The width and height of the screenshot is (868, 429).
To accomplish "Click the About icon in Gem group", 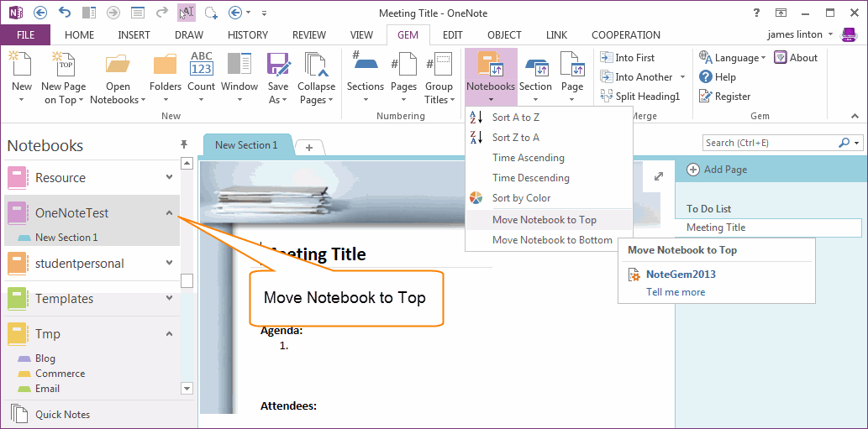I will point(781,58).
